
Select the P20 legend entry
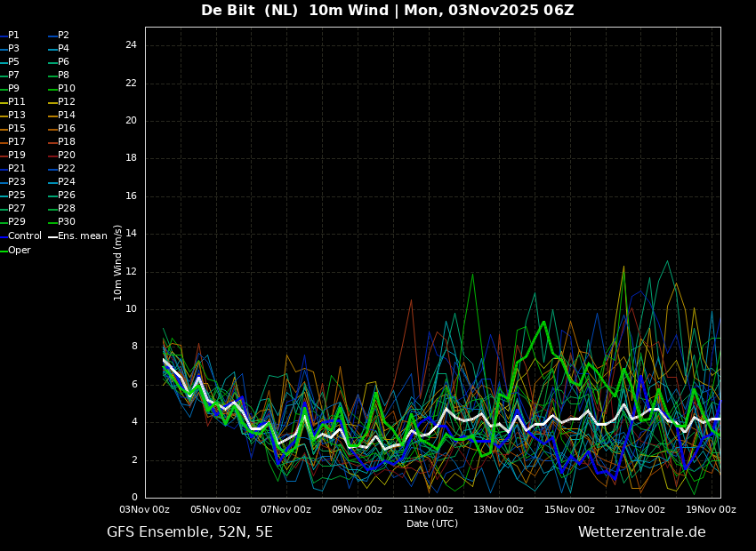click(x=66, y=156)
